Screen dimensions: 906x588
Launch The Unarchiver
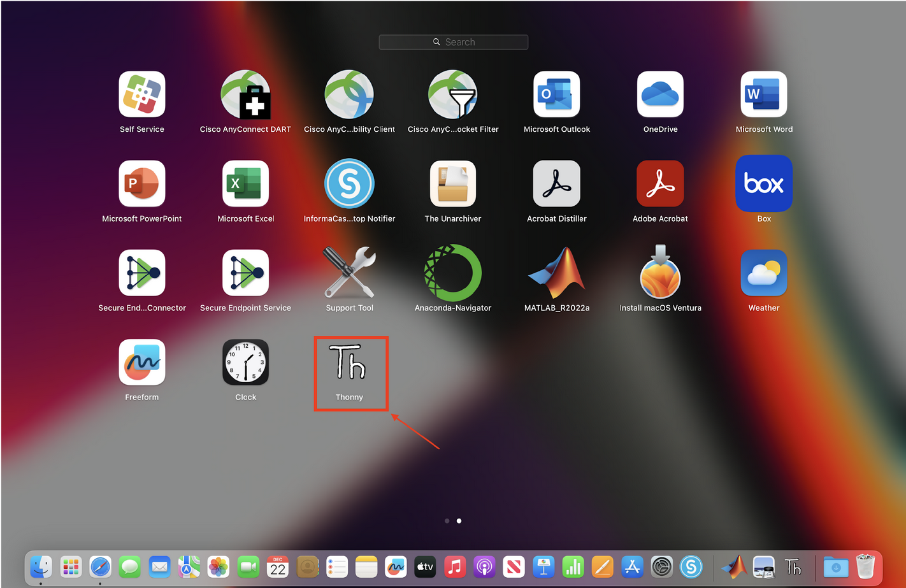click(x=453, y=183)
